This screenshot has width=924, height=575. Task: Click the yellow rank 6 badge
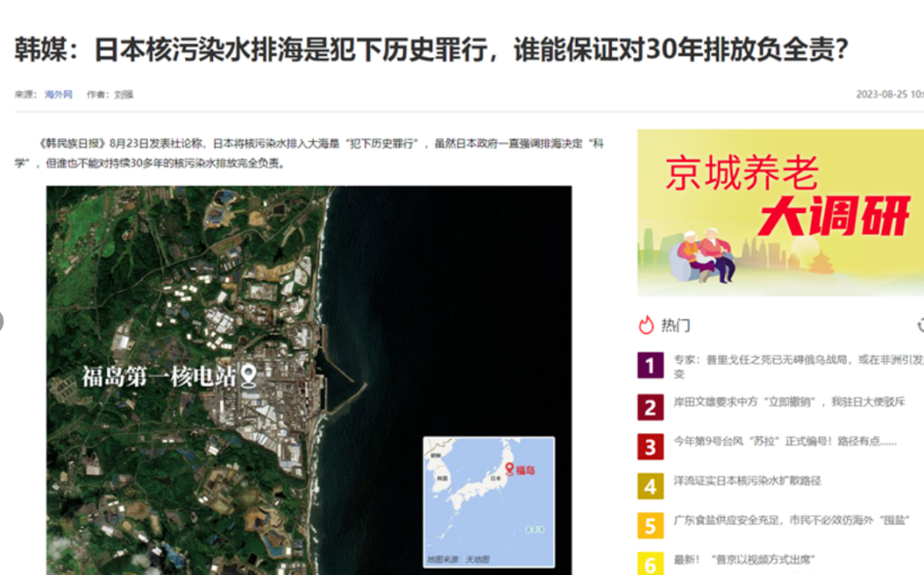click(x=650, y=564)
